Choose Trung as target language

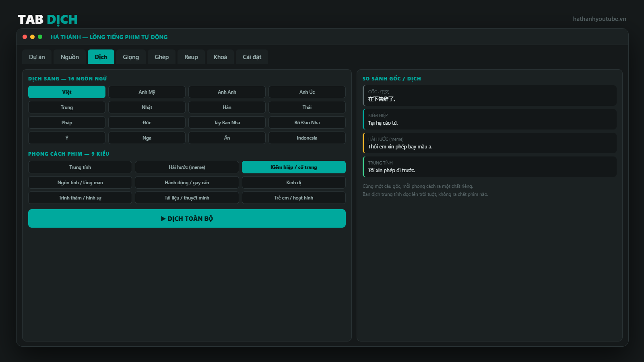(67, 107)
